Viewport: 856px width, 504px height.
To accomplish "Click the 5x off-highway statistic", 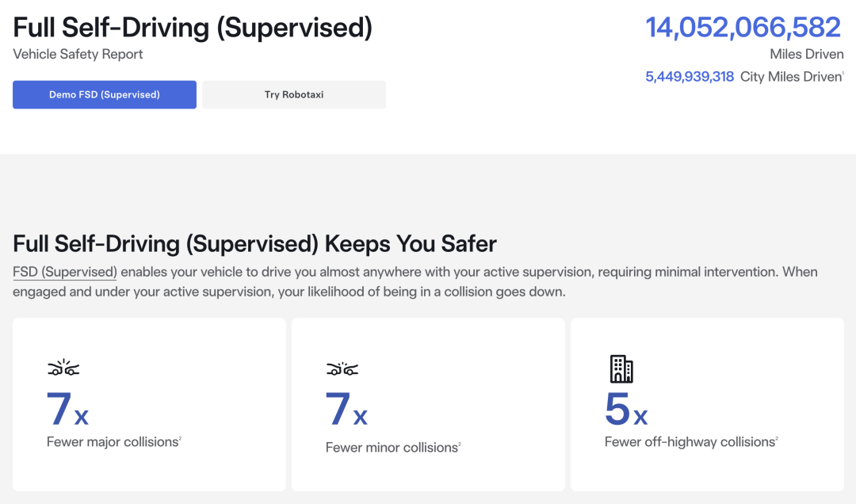I will [626, 409].
